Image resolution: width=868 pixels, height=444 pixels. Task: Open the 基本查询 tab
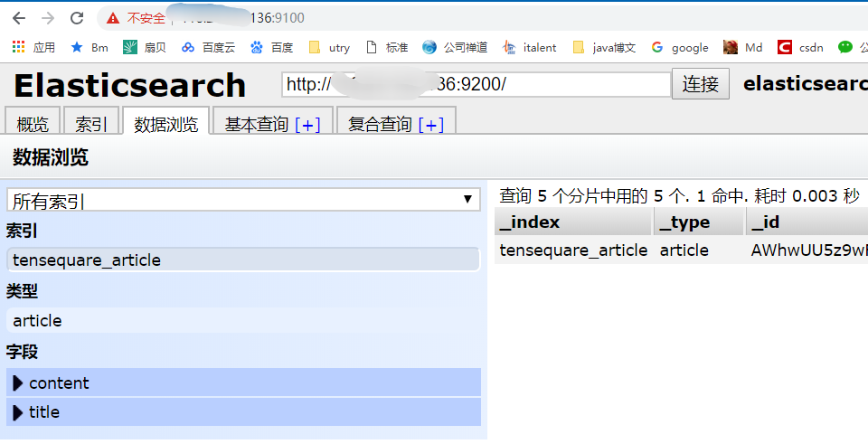click(257, 124)
